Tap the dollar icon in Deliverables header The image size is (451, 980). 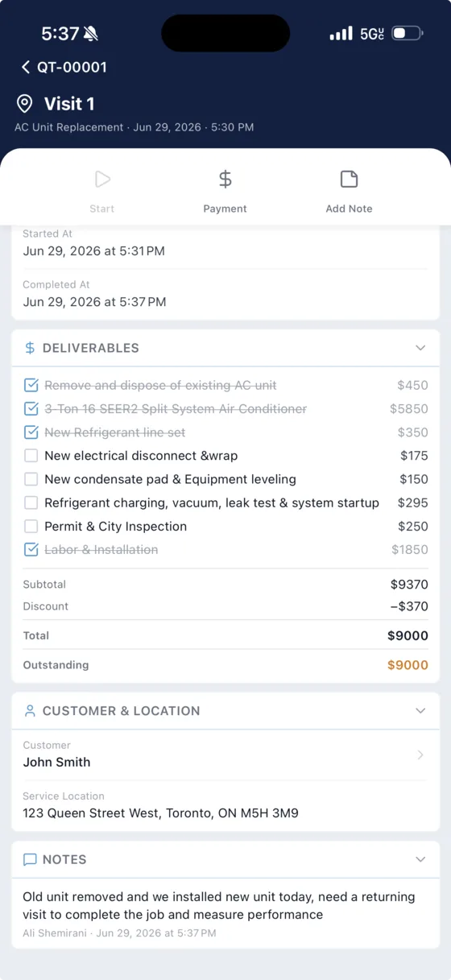[x=30, y=348]
